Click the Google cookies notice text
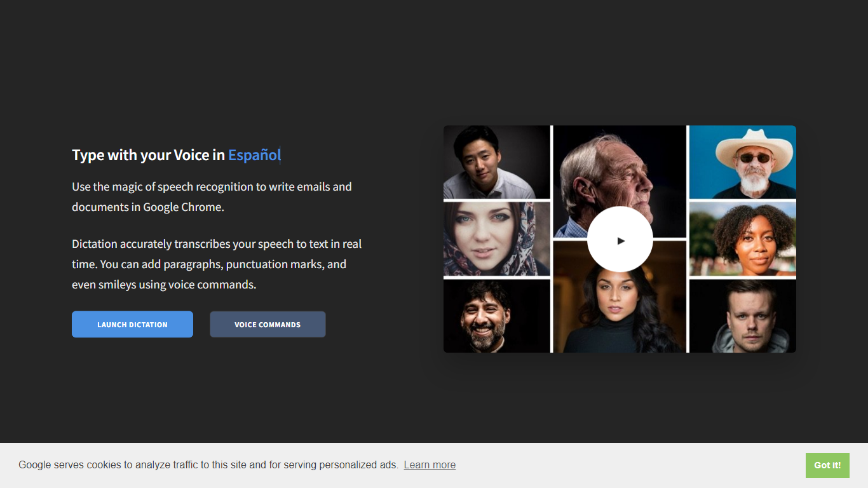This screenshot has width=868, height=488. click(208, 465)
